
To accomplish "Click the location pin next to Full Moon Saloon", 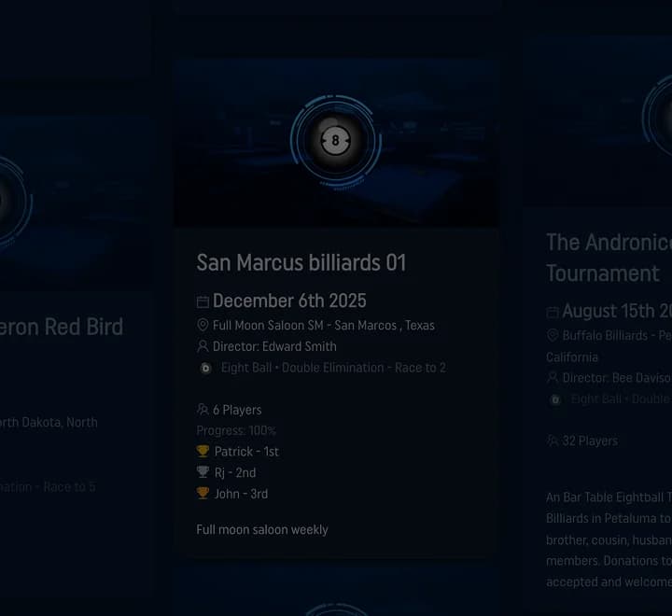I will click(203, 325).
